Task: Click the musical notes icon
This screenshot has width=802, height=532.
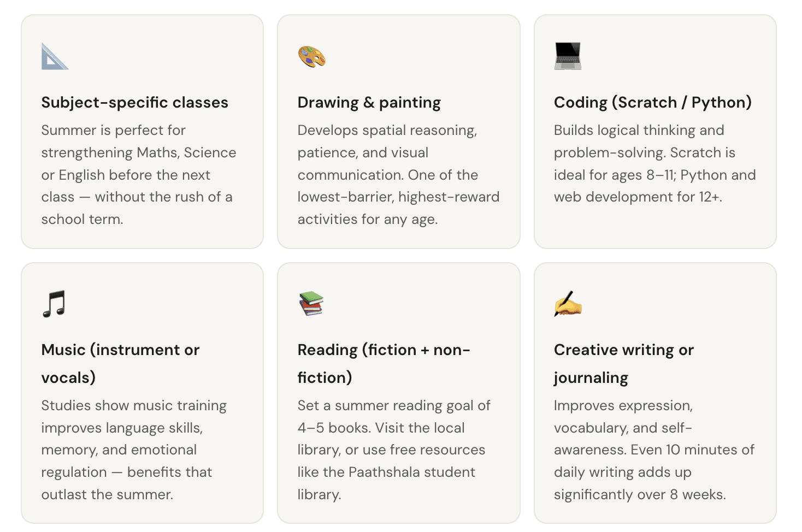Action: (x=54, y=304)
